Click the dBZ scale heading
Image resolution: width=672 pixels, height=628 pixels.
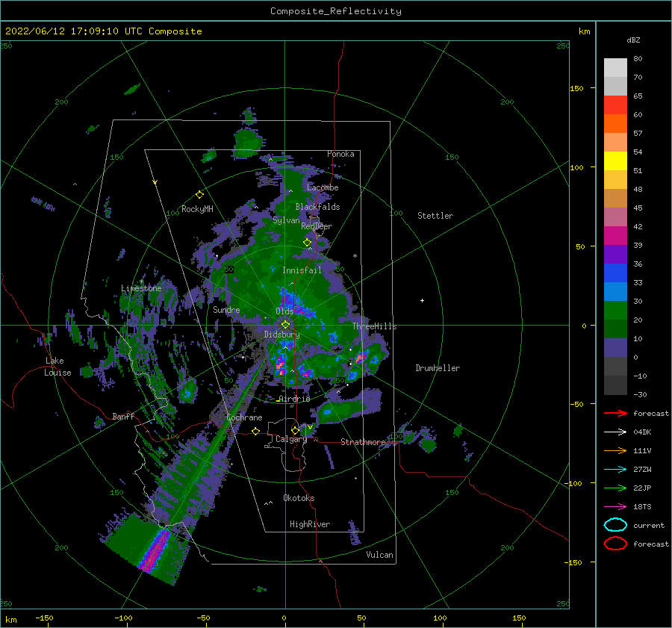tap(633, 40)
